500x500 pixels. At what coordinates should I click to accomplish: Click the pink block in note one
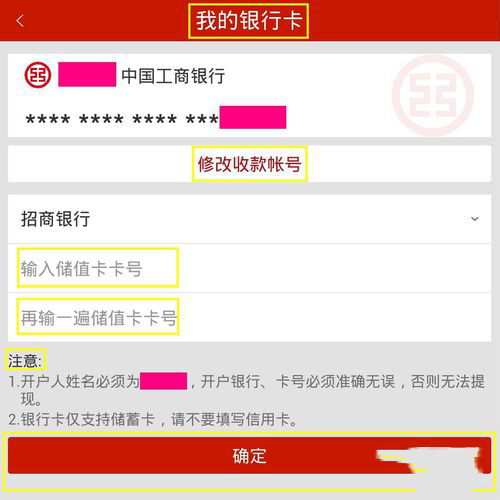[x=163, y=381]
